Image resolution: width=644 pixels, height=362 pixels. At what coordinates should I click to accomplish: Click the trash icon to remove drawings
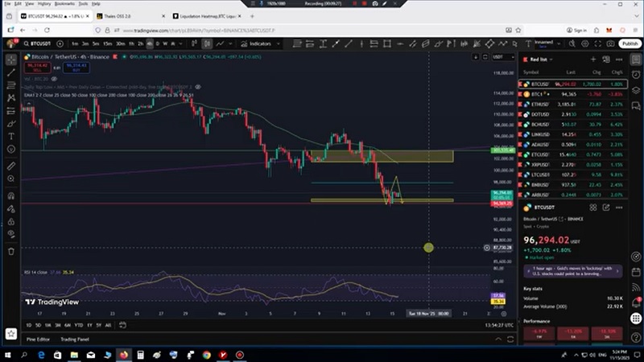11,251
